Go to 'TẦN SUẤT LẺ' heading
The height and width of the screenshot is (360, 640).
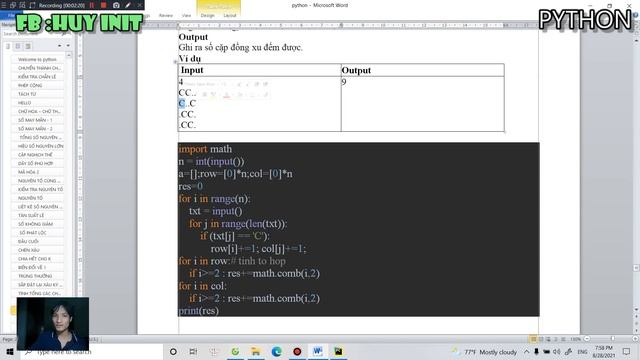(37, 215)
